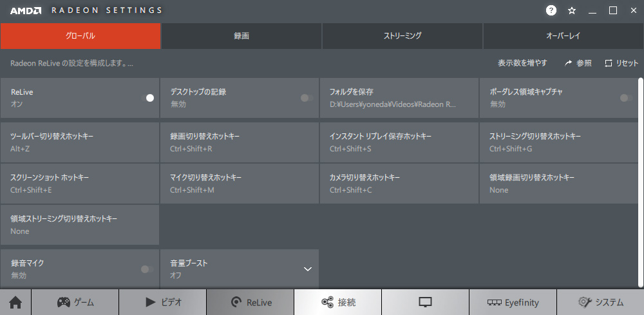Close the Radeon Settings window
The width and height of the screenshot is (644, 315).
click(633, 11)
